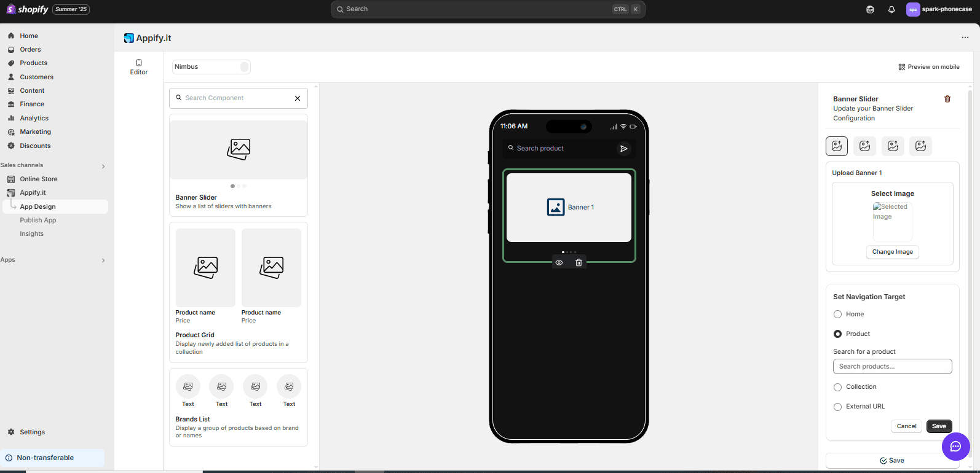Select the Home navigation target radio

[837, 315]
